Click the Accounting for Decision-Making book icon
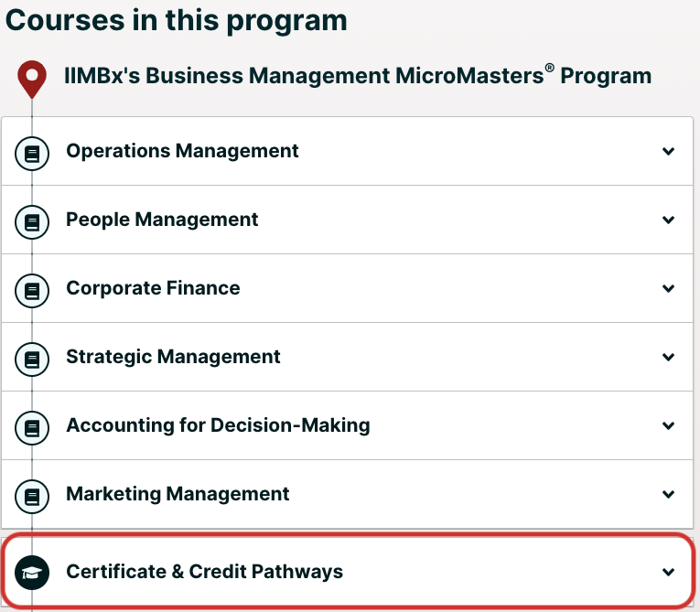Screen dimensions: 700x612 coord(32,428)
